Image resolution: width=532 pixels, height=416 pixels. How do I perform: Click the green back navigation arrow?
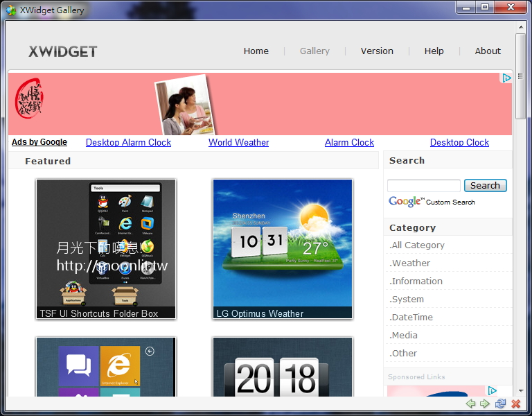(x=471, y=404)
